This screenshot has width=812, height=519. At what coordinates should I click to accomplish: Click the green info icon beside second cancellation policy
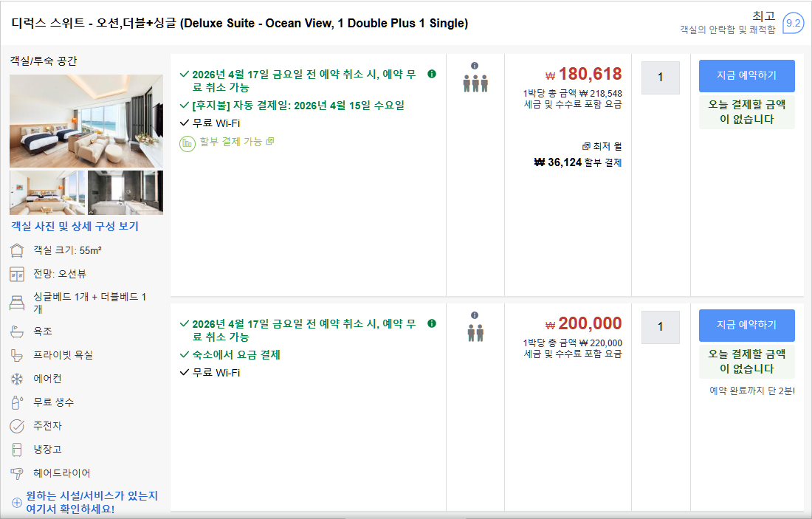pyautogui.click(x=432, y=323)
